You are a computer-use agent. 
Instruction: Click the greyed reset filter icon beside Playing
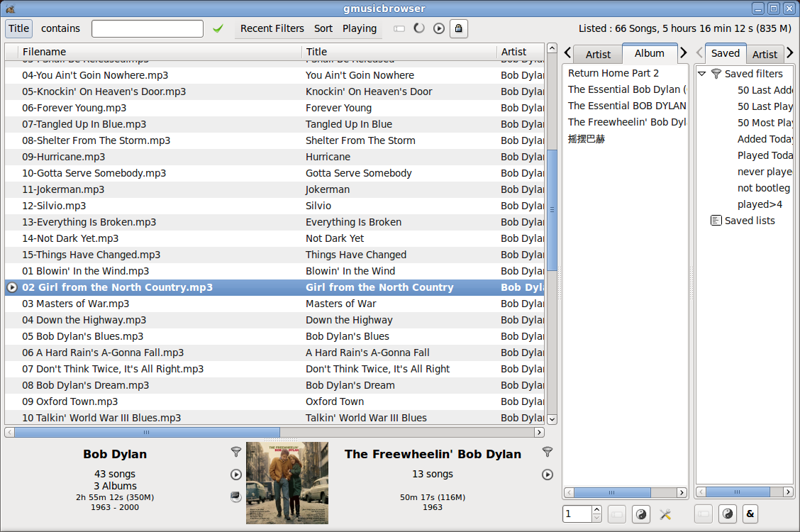click(x=399, y=28)
